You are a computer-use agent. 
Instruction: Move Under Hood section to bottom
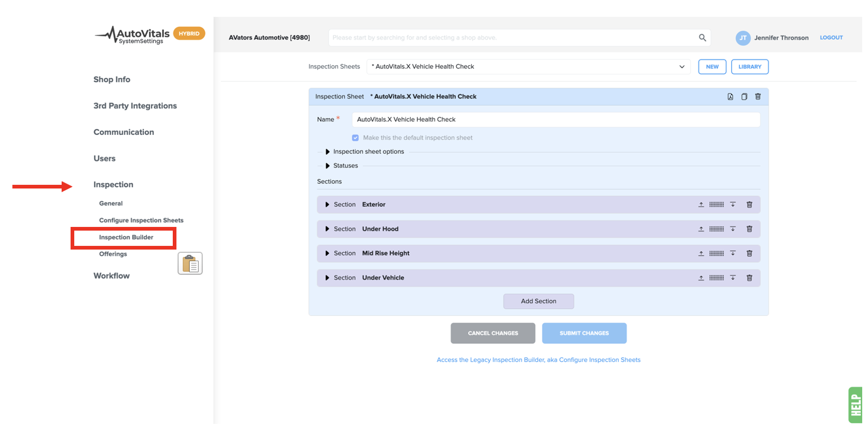pos(733,229)
